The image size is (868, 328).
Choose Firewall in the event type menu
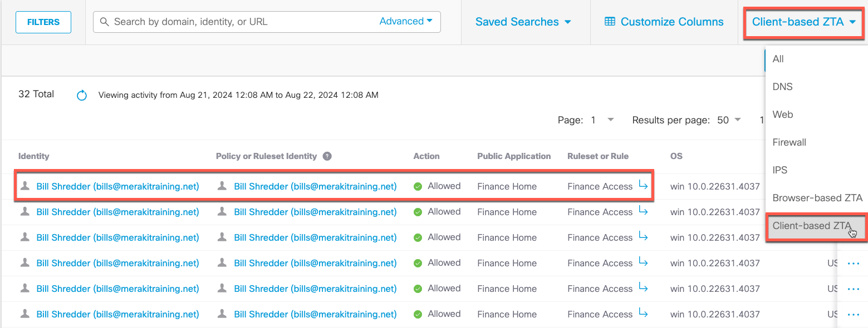pos(789,142)
